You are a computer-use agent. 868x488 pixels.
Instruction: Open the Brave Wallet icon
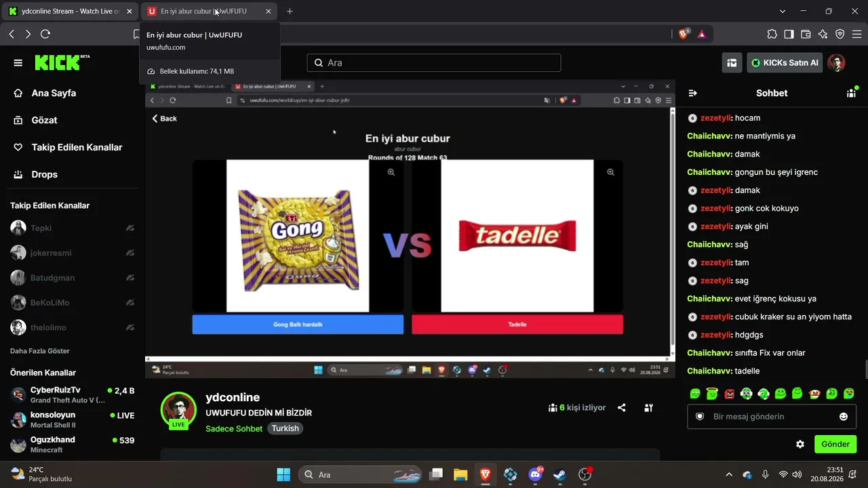click(806, 34)
